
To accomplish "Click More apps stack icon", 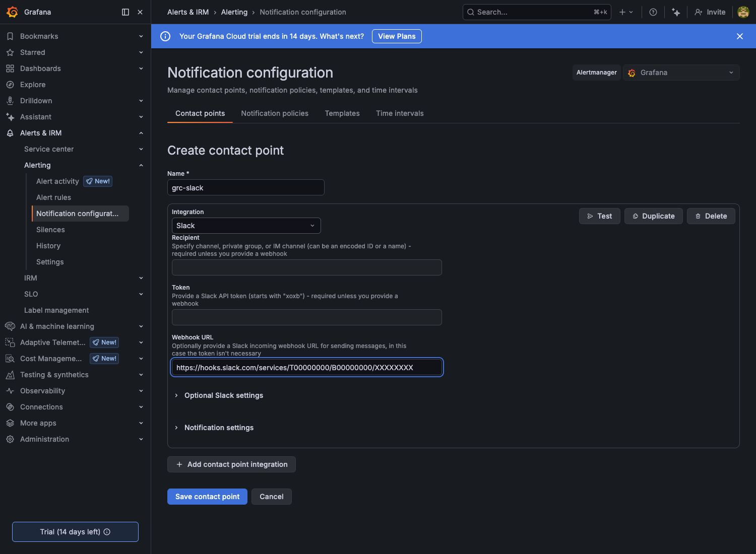I will click(x=10, y=423).
